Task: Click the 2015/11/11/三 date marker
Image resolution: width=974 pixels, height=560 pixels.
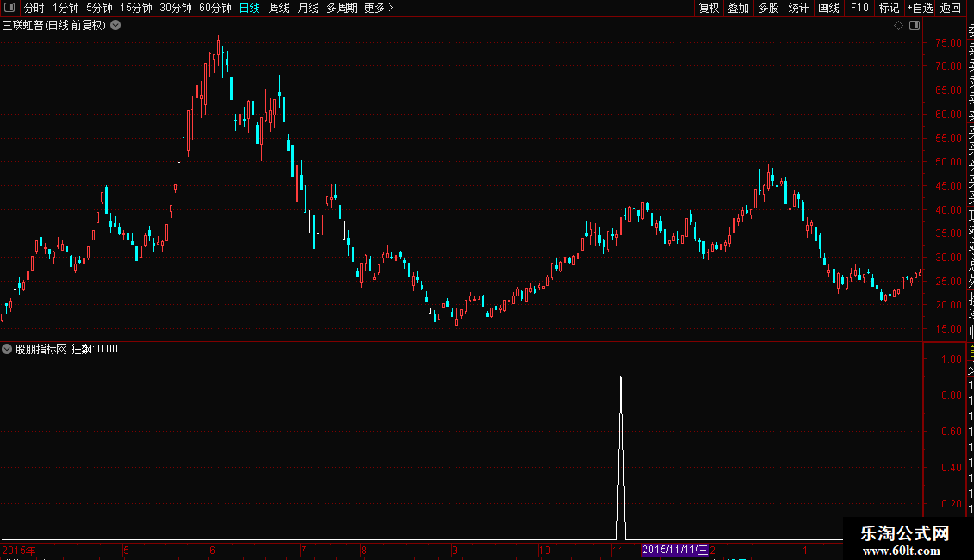Action: (675, 550)
